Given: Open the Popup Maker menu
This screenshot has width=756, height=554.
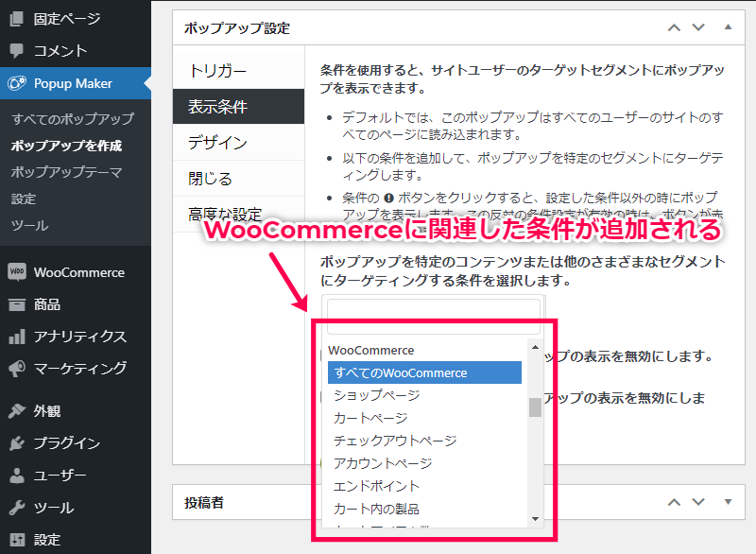Looking at the screenshot, I should click(x=76, y=83).
